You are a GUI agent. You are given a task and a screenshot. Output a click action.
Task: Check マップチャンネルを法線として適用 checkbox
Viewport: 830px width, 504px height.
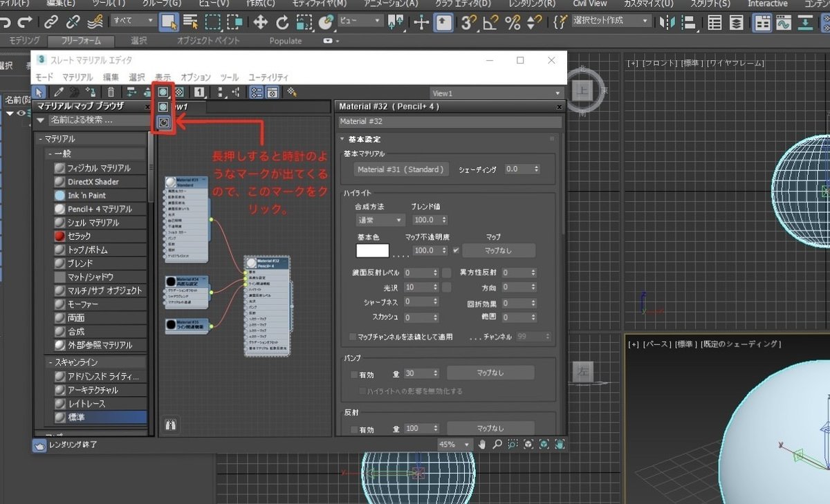tap(353, 337)
